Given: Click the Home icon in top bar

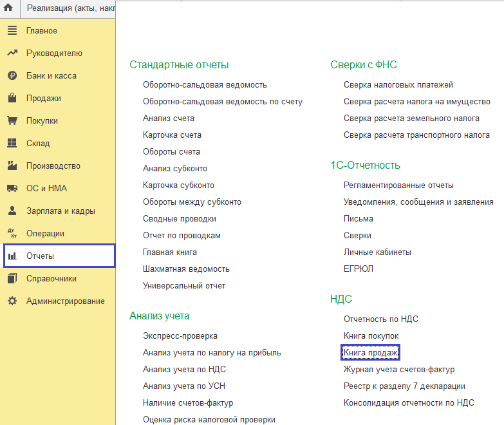Looking at the screenshot, I should click(9, 8).
